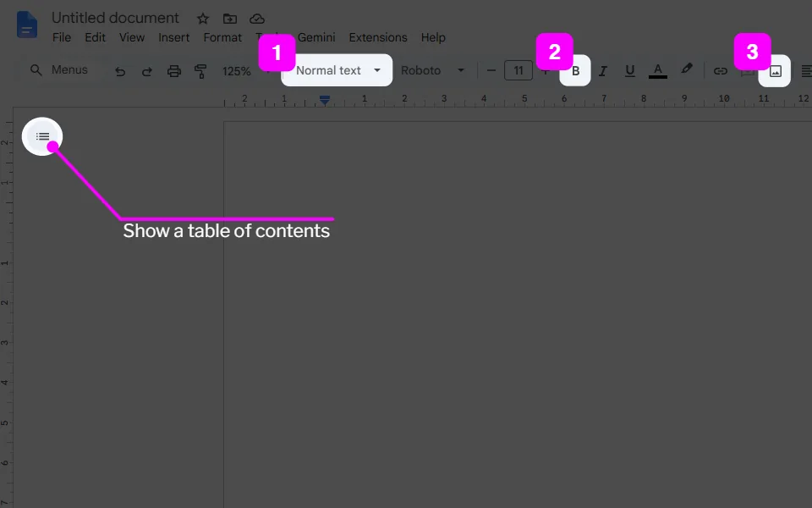The image size is (812, 508).
Task: Print the document
Action: (x=174, y=71)
